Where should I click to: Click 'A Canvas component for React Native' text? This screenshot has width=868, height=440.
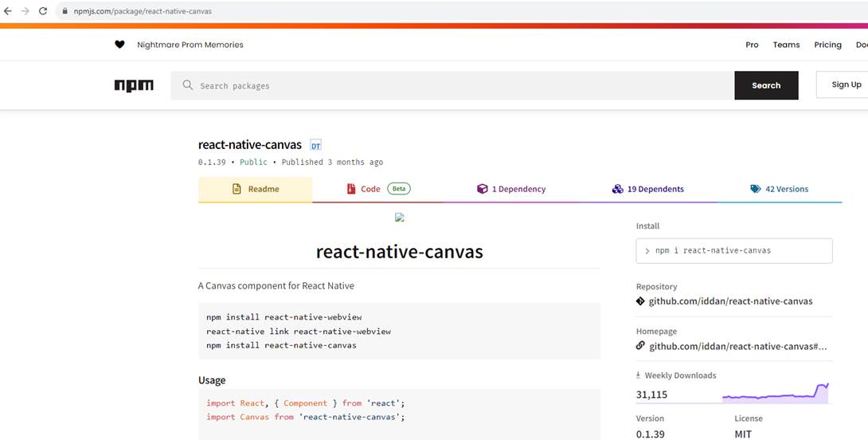[276, 286]
